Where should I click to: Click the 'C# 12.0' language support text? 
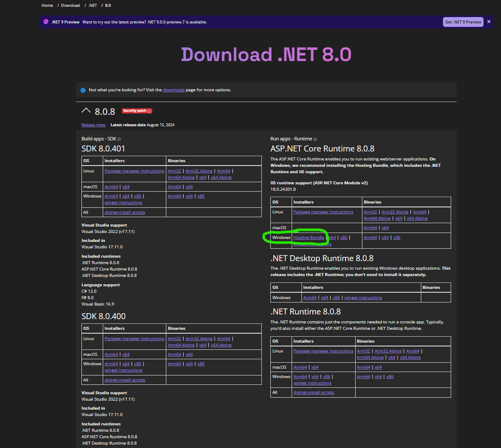coord(89,291)
